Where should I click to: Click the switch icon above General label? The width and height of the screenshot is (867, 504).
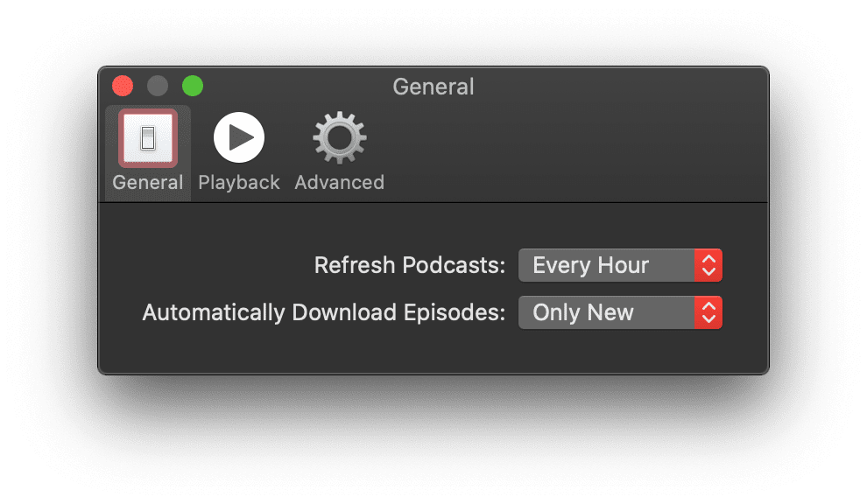147,137
